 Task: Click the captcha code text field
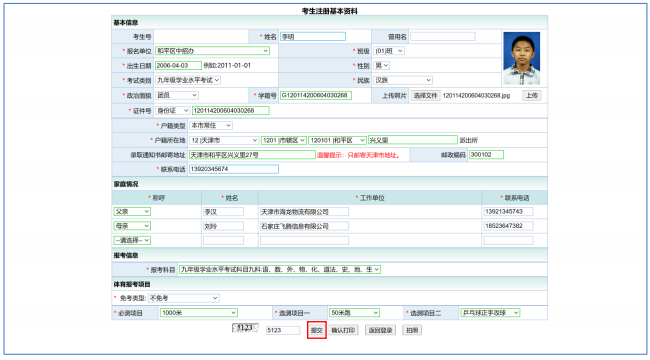[x=283, y=330]
